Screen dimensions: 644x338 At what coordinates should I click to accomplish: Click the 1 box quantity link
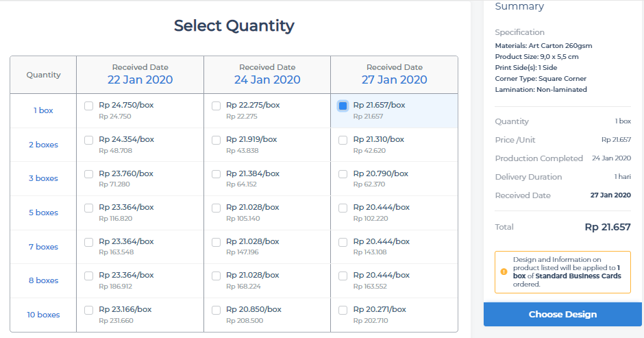coord(43,110)
